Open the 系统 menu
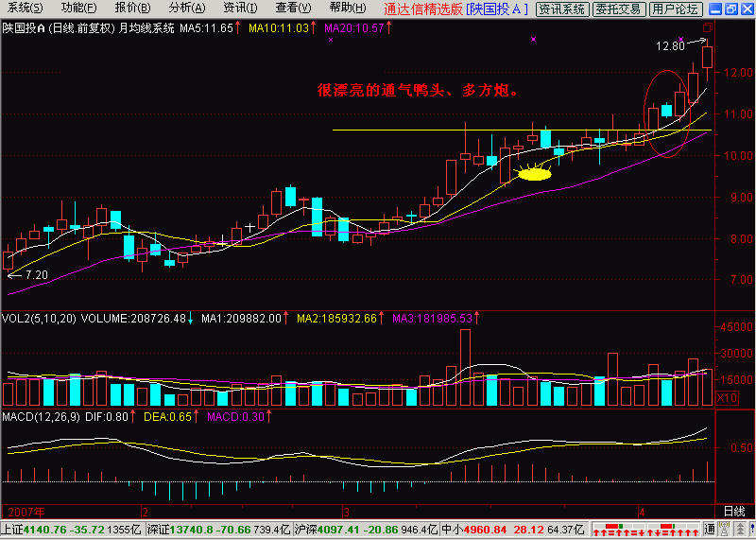The width and height of the screenshot is (756, 540). [25, 9]
